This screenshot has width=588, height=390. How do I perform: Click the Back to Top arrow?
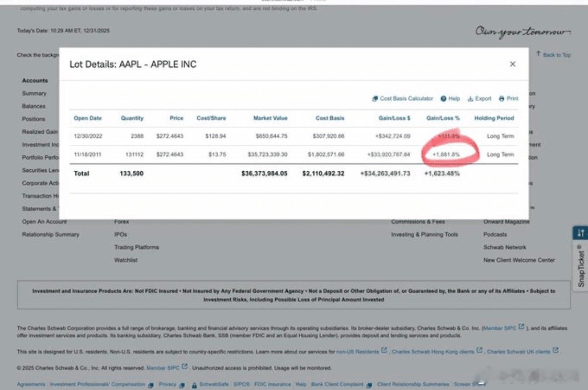(x=539, y=54)
